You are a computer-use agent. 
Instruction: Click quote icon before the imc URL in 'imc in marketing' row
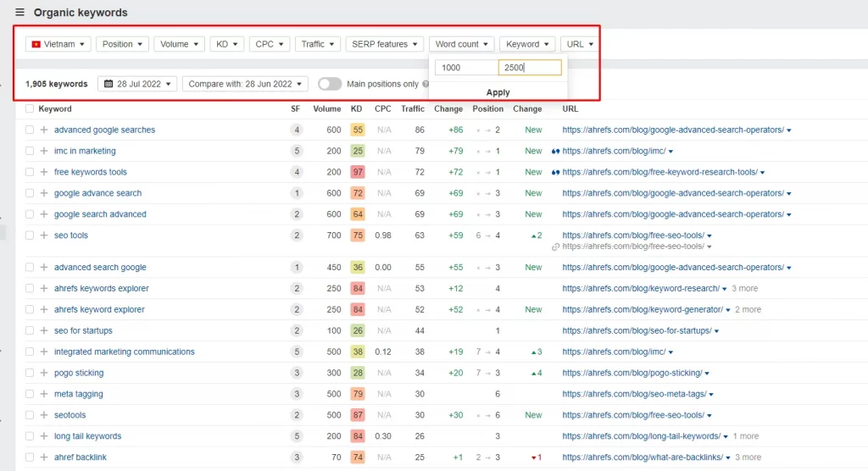(555, 151)
